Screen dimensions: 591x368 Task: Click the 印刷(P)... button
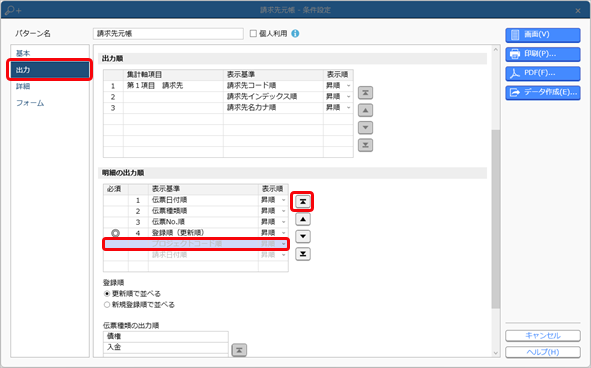543,54
